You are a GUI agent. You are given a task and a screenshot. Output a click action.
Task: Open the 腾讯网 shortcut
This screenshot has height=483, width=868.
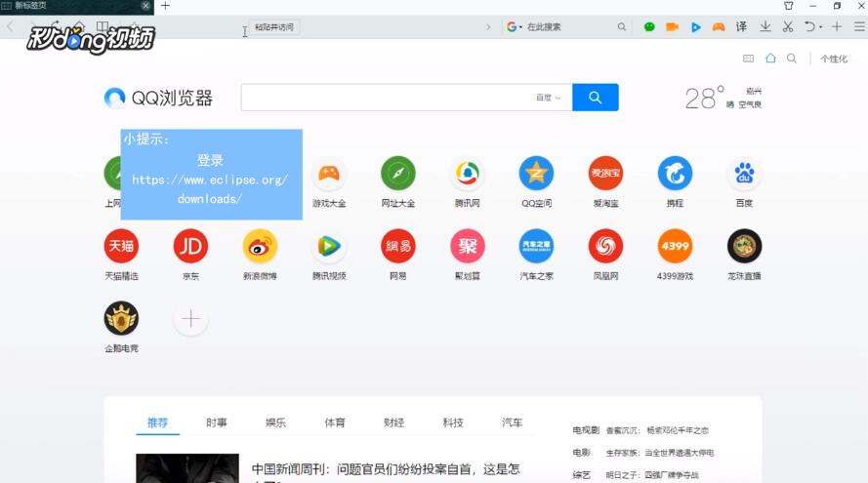(468, 174)
